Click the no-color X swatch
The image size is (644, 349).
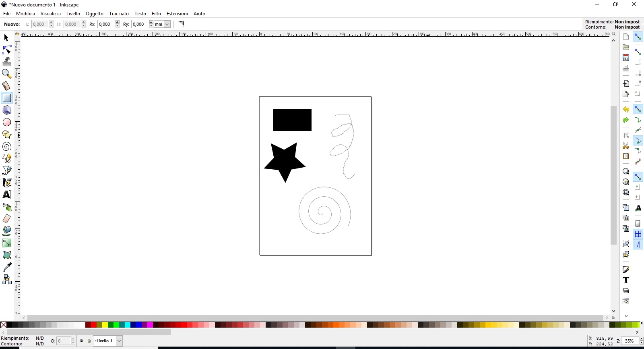pyautogui.click(x=4, y=325)
